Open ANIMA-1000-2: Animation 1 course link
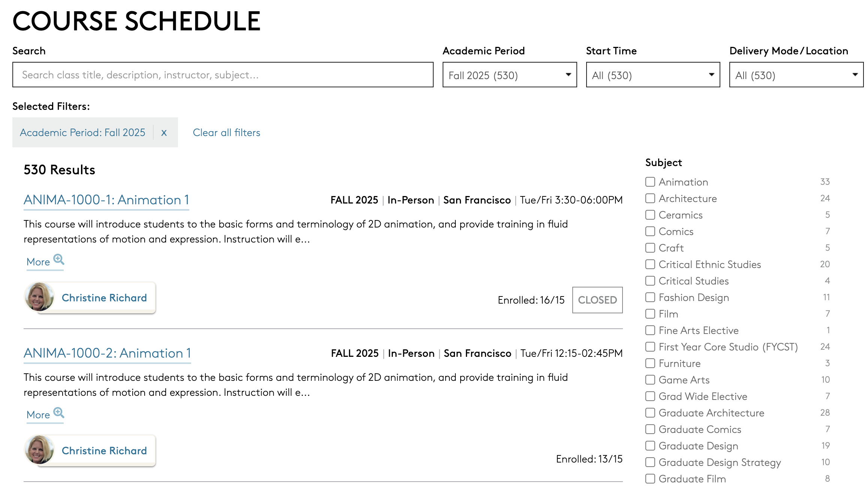The image size is (868, 488). point(107,353)
